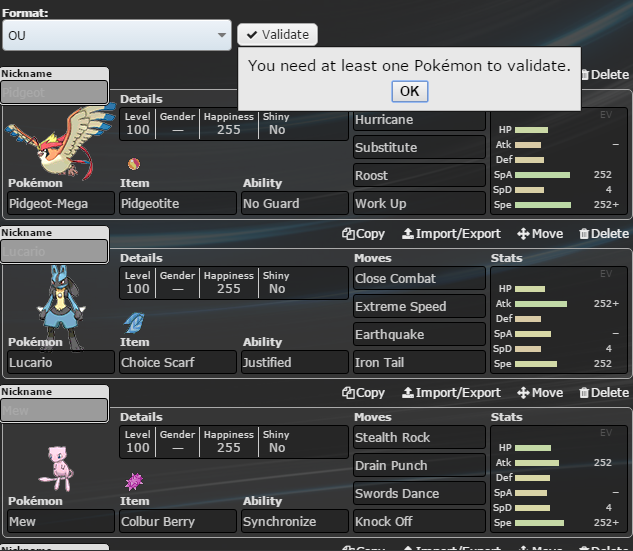The height and width of the screenshot is (551, 633).
Task: Select the Roost move slot
Action: point(419,175)
